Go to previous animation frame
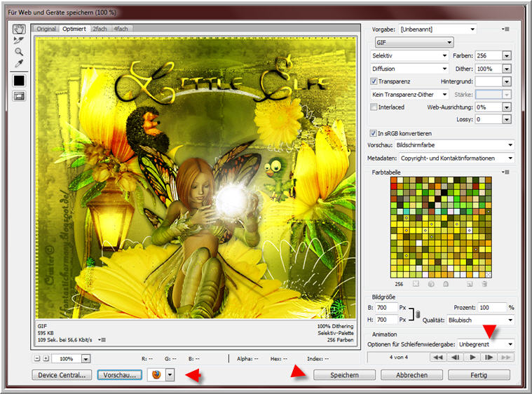532x394 pixels. point(455,357)
